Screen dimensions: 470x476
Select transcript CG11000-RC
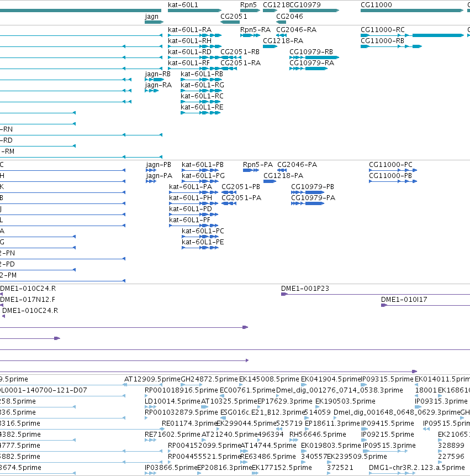(412, 35)
